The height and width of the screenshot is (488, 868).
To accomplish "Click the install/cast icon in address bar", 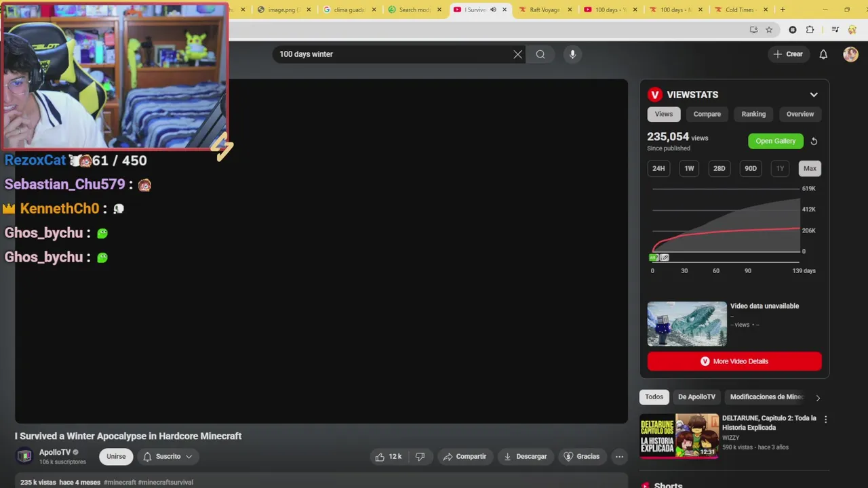I will (753, 30).
